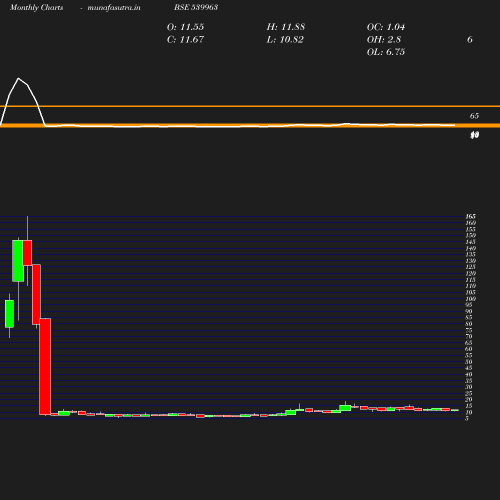Click the high value 'H: 11.88'
The image size is (500, 500).
pyautogui.click(x=286, y=27)
